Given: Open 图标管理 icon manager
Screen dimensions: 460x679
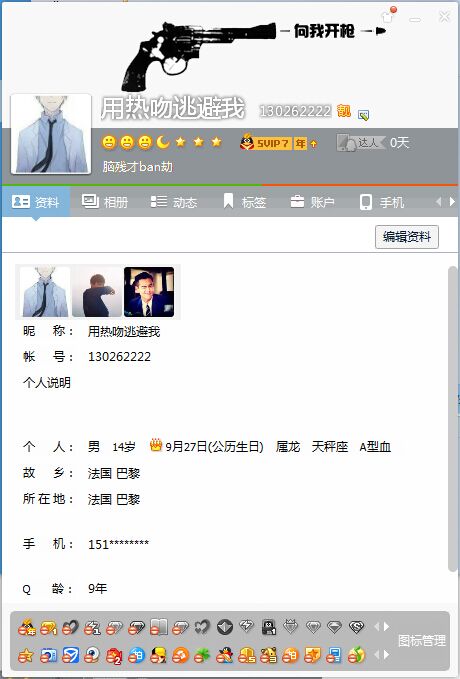Looking at the screenshot, I should (x=421, y=640).
